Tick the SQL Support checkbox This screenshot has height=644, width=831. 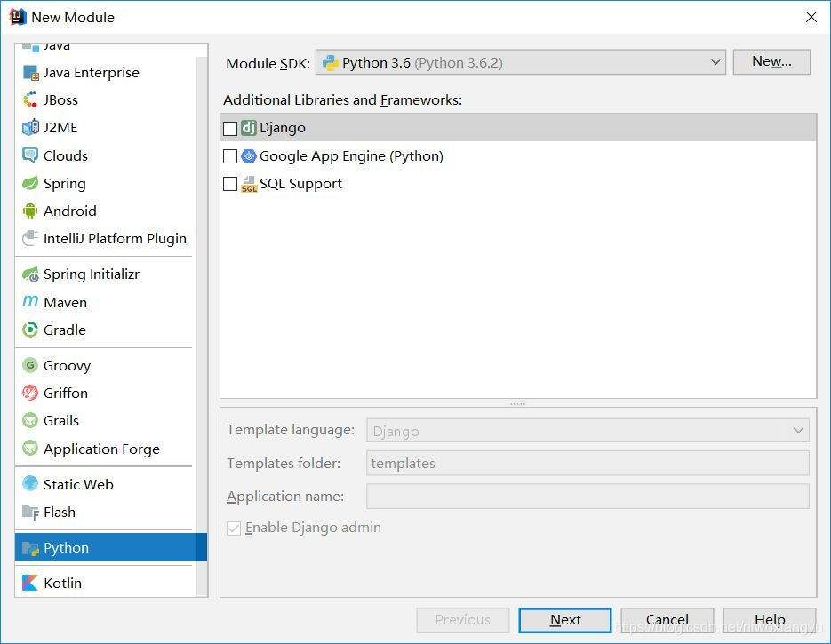[230, 184]
